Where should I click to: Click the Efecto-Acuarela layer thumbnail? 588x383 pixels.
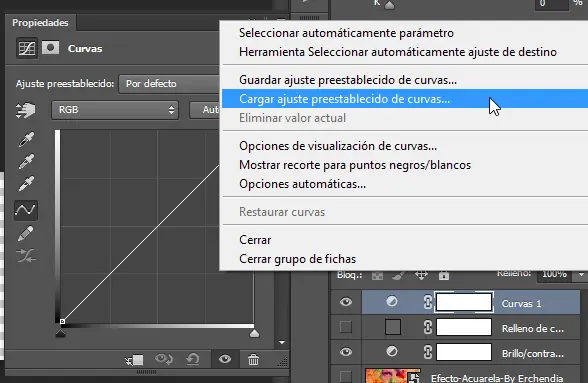[392, 375]
